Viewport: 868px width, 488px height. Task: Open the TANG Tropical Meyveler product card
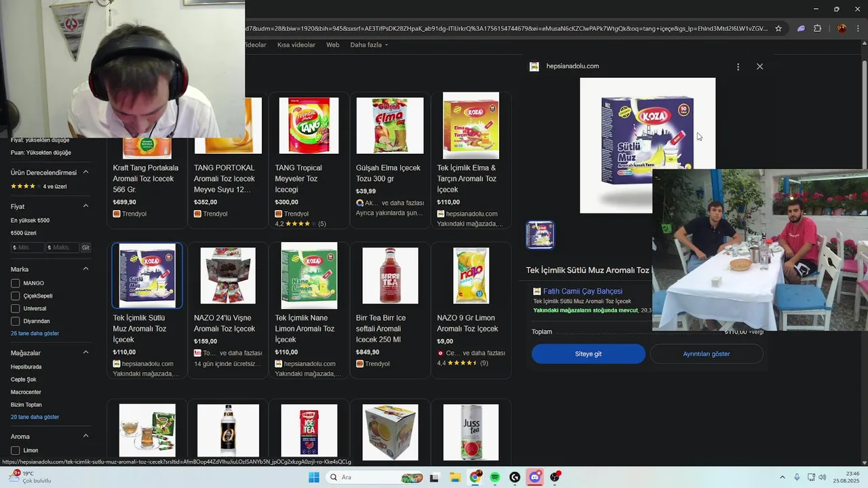point(309,160)
